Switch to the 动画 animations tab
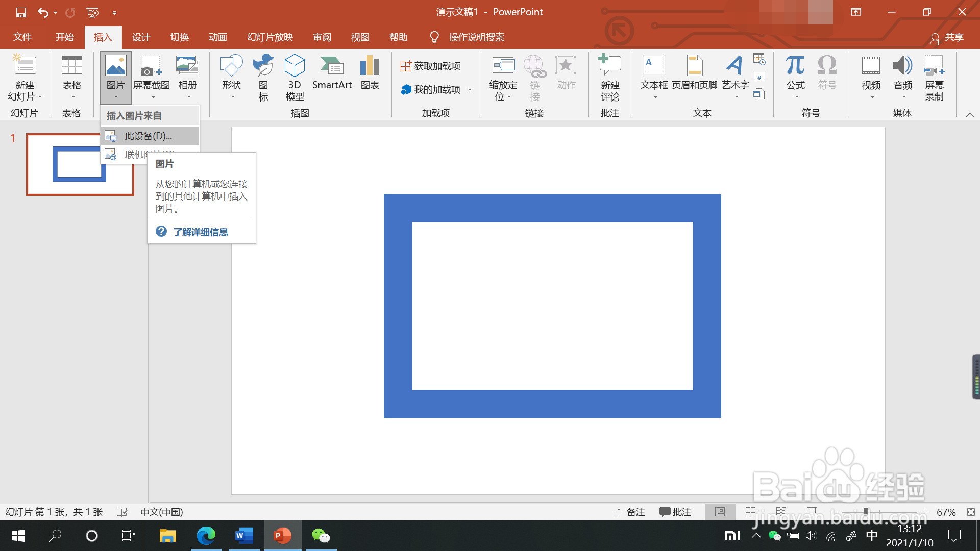The image size is (980, 551). point(218,37)
